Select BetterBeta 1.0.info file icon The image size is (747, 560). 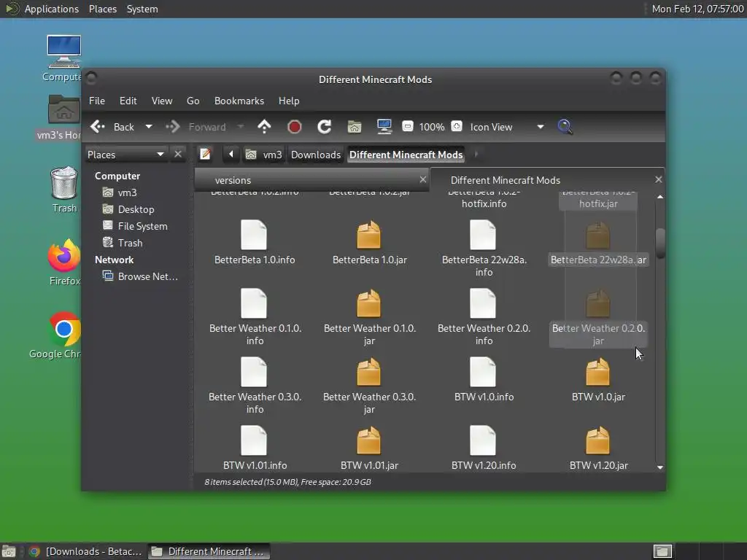254,235
